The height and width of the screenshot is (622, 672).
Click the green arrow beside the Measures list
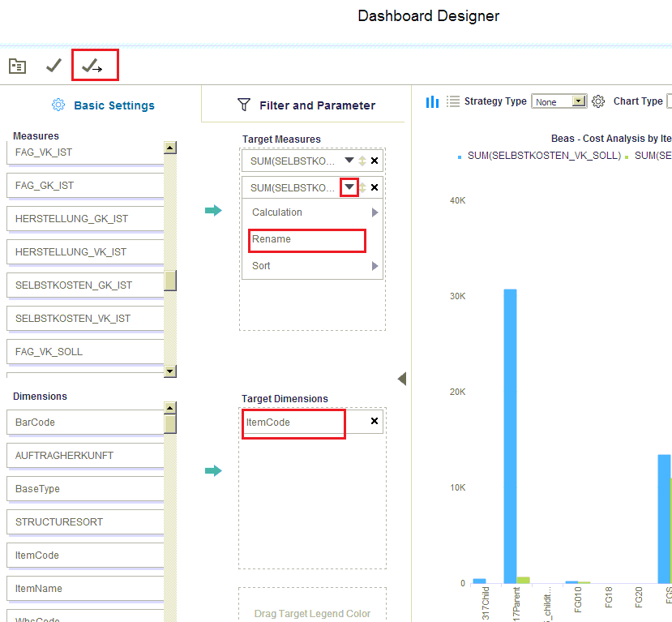tap(213, 211)
